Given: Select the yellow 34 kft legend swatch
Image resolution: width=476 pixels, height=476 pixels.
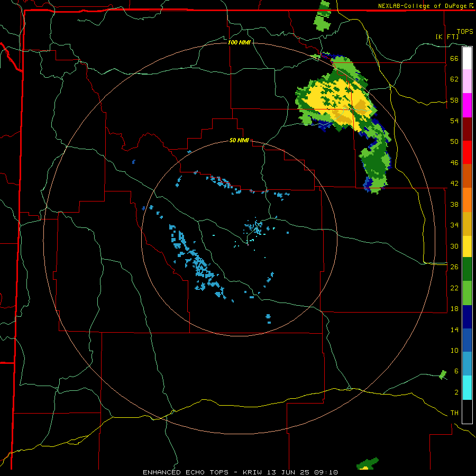Looking at the screenshot, I should [467, 246].
